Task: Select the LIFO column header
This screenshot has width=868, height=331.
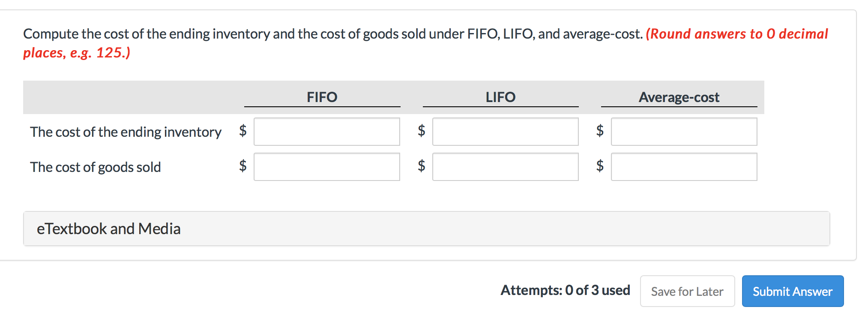Action: coord(500,97)
